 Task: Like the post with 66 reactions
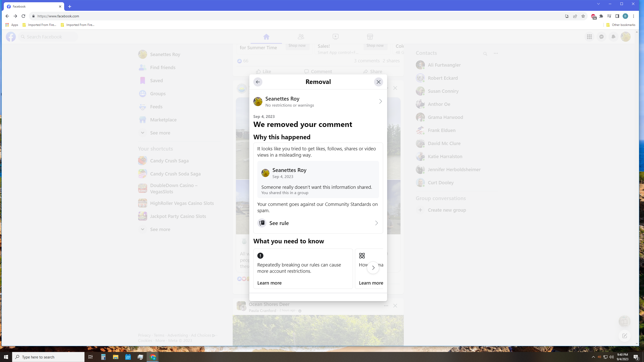pyautogui.click(x=263, y=71)
